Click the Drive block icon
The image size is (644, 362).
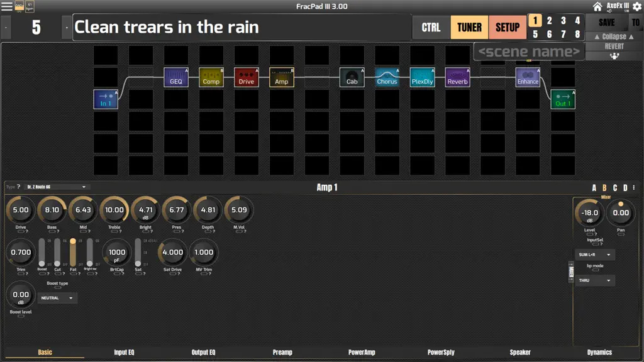tap(247, 77)
